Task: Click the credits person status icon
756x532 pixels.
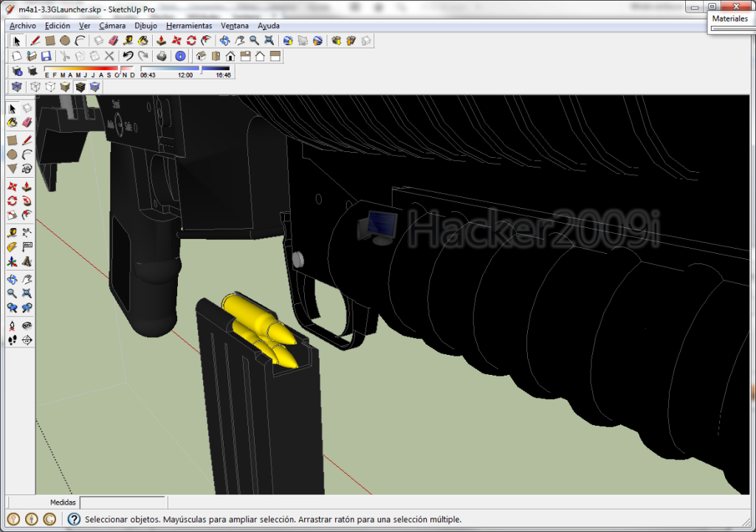Action: pos(31,519)
